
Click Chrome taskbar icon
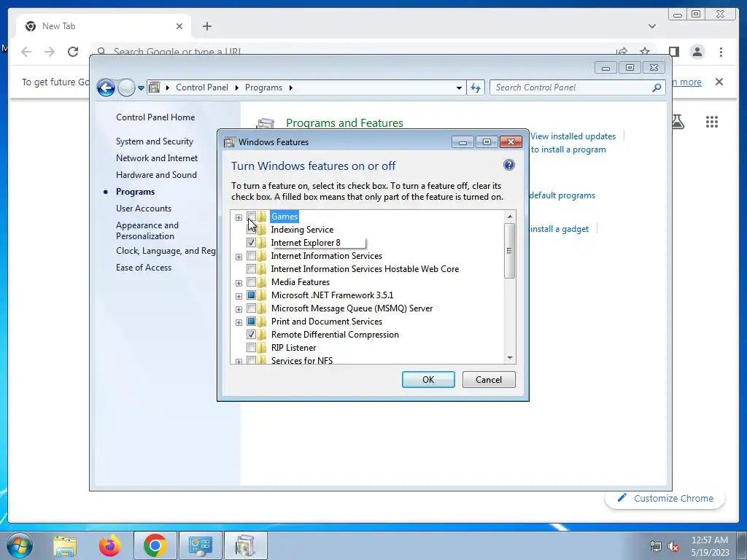coord(155,545)
